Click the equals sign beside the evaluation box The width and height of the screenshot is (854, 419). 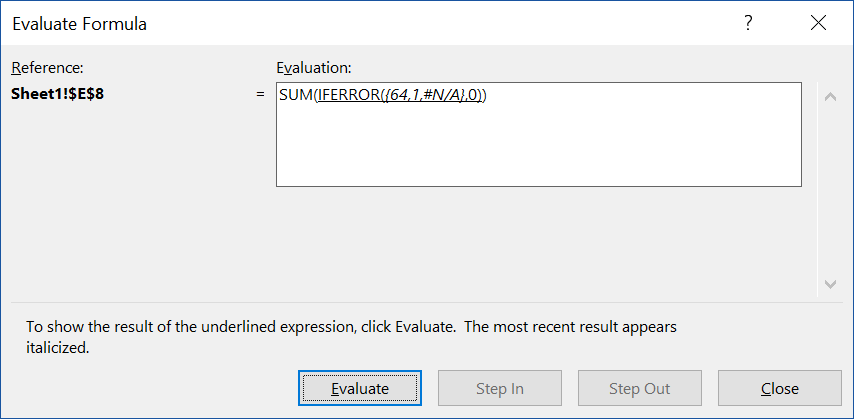261,94
